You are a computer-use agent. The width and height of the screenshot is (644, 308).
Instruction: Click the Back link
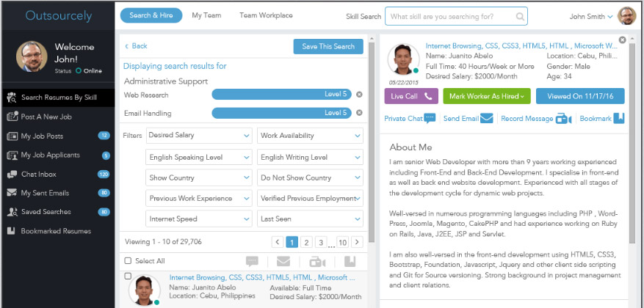[x=136, y=46]
